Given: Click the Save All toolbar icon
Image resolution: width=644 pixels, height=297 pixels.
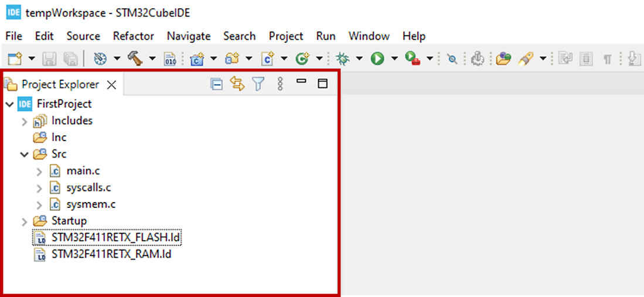Looking at the screenshot, I should tap(71, 59).
